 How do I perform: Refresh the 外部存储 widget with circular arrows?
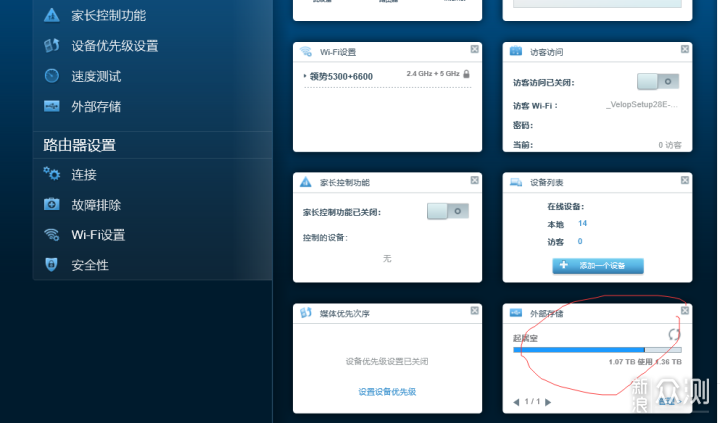point(674,334)
